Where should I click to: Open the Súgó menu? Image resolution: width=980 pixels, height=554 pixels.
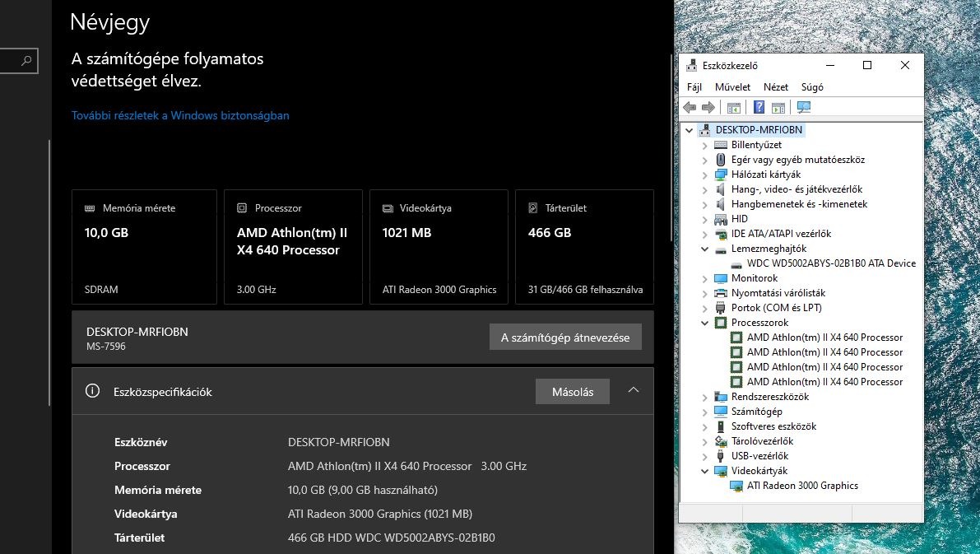(812, 87)
